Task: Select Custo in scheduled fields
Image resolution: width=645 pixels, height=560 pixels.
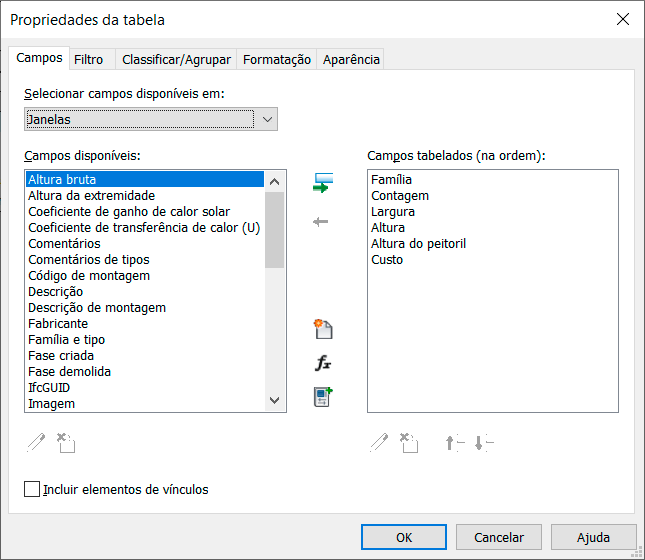Action: (492, 260)
